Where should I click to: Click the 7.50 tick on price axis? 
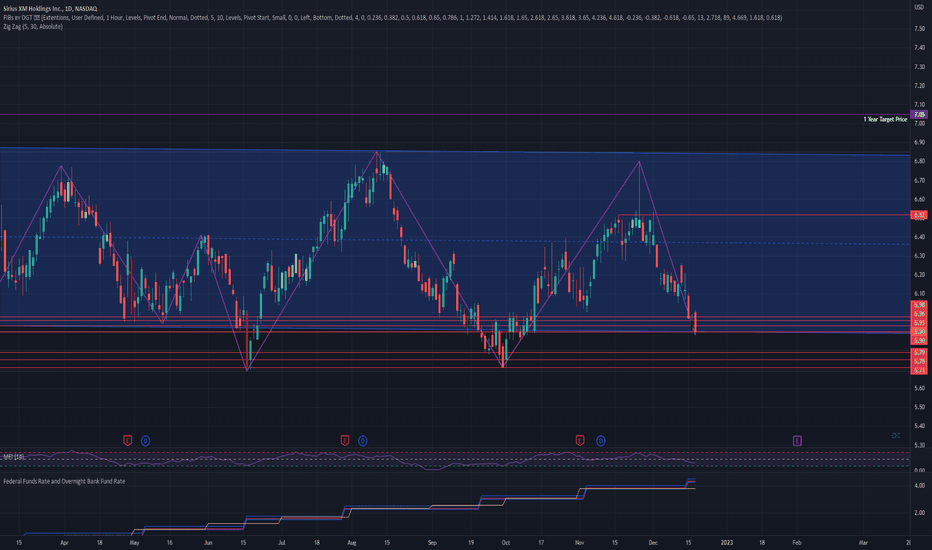(x=919, y=29)
